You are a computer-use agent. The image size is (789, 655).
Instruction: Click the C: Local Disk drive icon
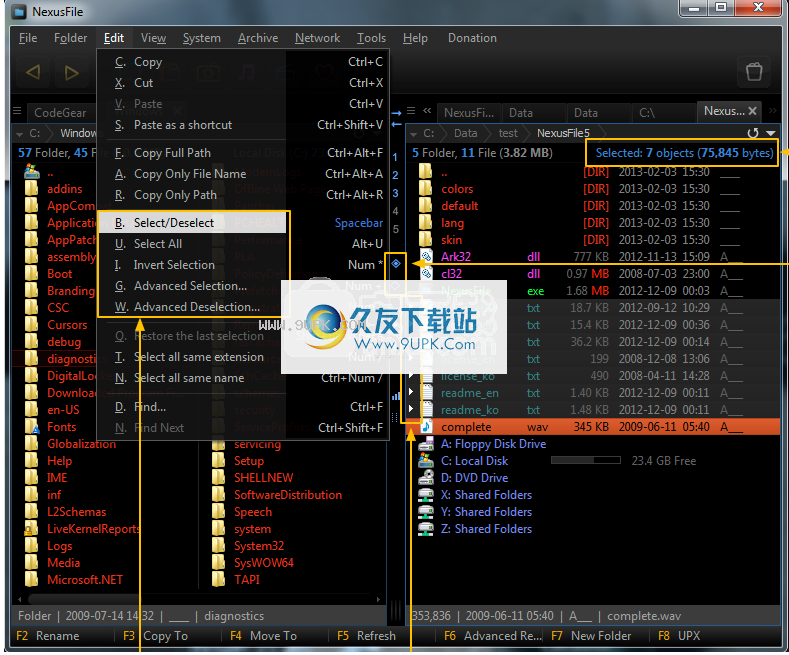click(426, 461)
